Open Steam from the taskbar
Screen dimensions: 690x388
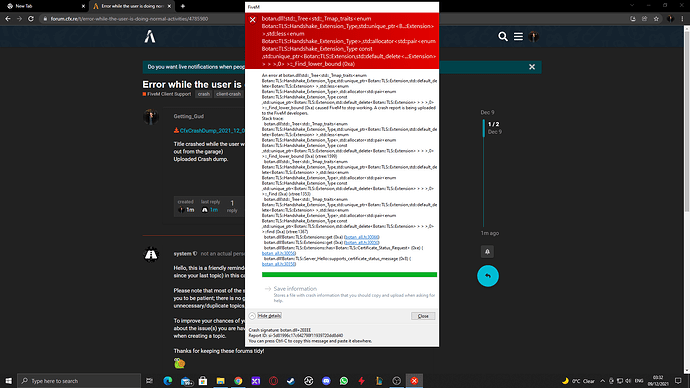point(291,381)
